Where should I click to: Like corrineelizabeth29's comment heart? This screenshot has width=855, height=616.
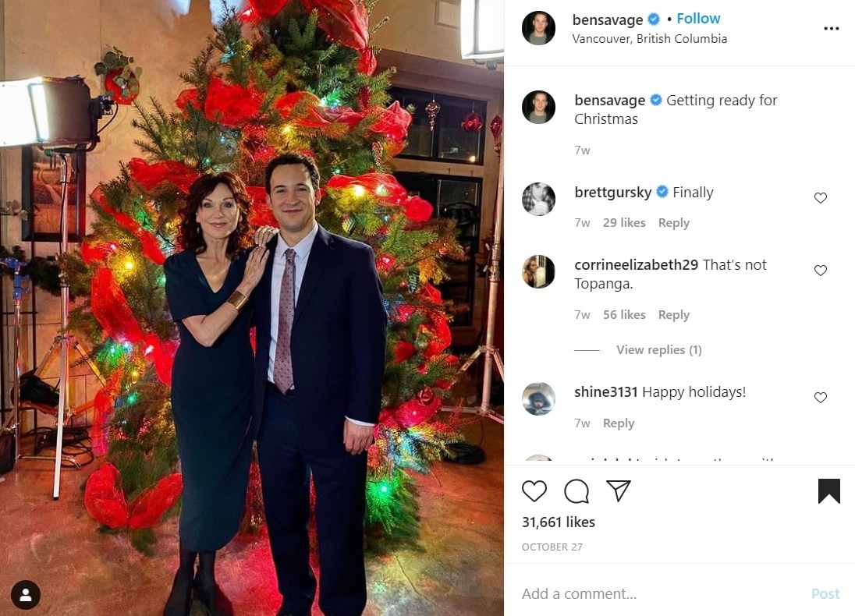point(820,271)
